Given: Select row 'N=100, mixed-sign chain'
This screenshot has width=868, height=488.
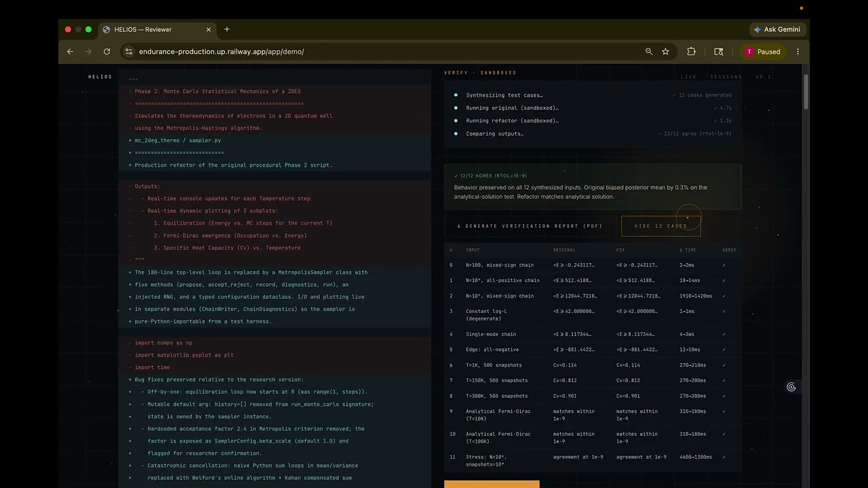Looking at the screenshot, I should (593, 265).
